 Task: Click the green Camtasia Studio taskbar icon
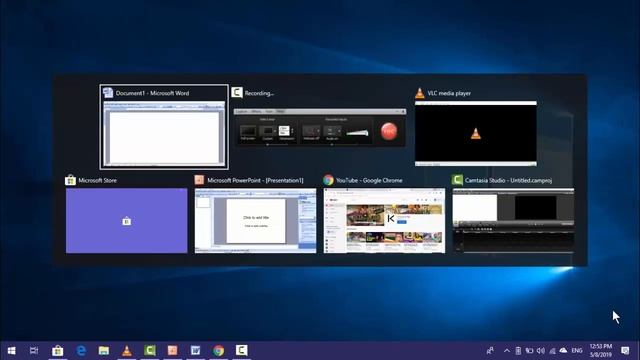pyautogui.click(x=150, y=351)
